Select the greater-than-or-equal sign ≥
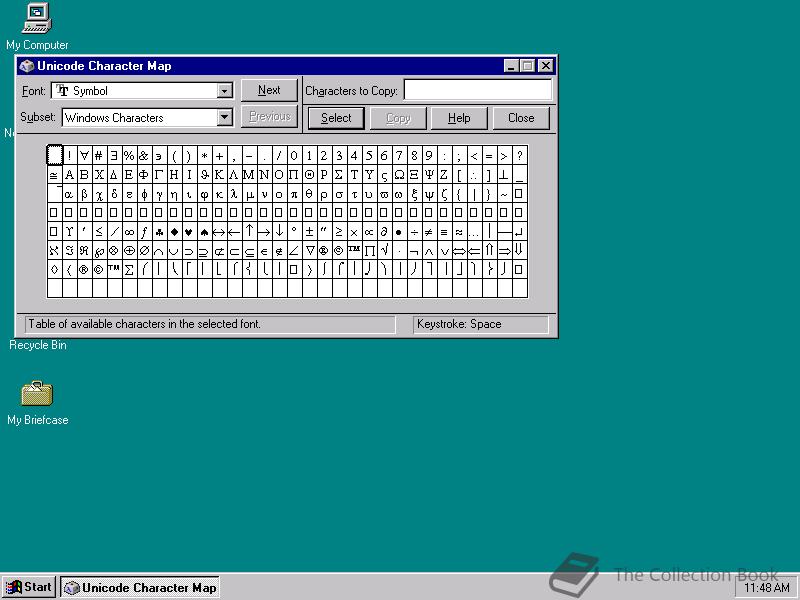Image resolution: width=800 pixels, height=600 pixels. coord(339,232)
